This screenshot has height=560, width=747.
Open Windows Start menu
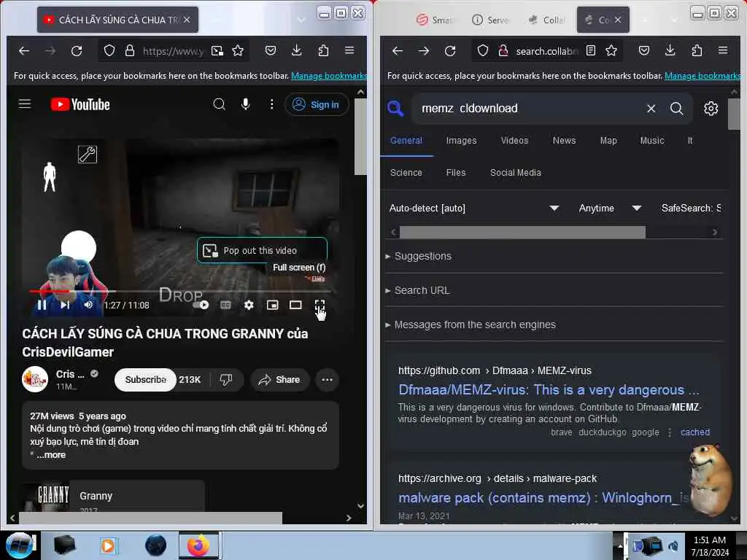click(x=19, y=545)
